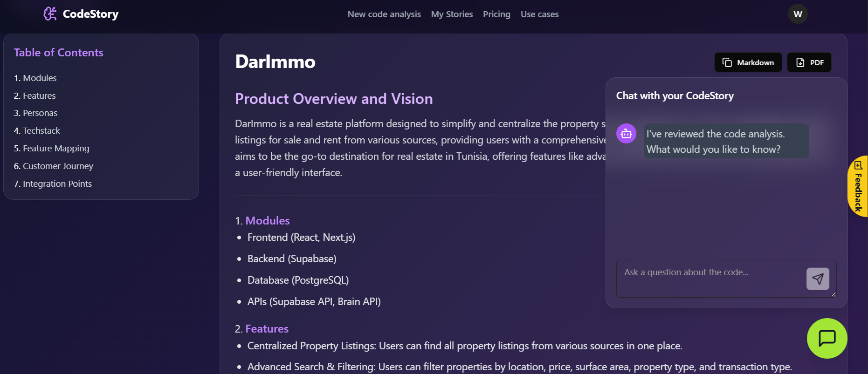The width and height of the screenshot is (868, 374).
Task: Open the Use cases page
Action: click(x=539, y=14)
